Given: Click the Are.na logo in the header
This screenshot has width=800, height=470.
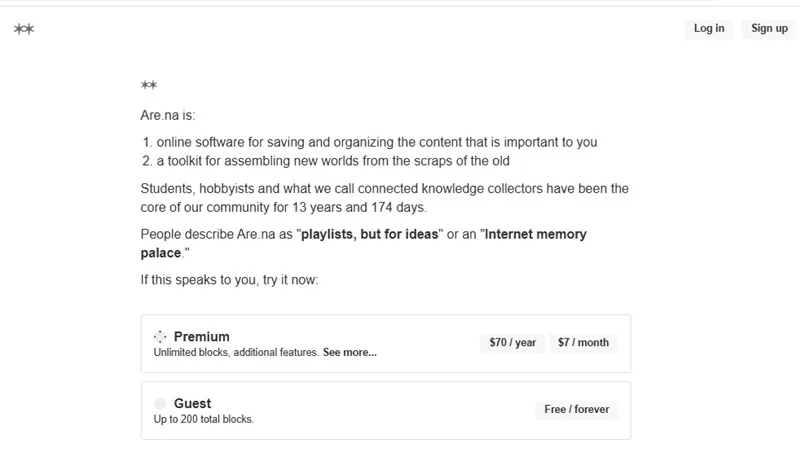Looking at the screenshot, I should click(24, 29).
